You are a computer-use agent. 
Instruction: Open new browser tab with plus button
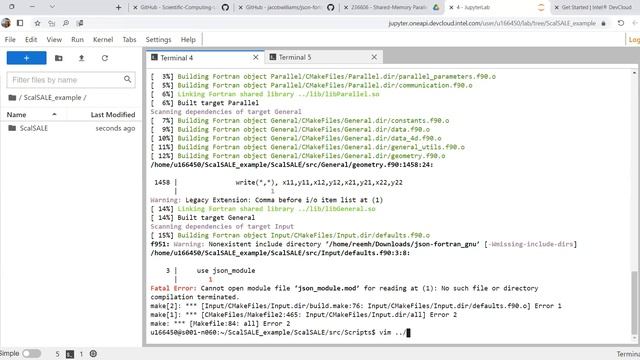click(x=118, y=7)
